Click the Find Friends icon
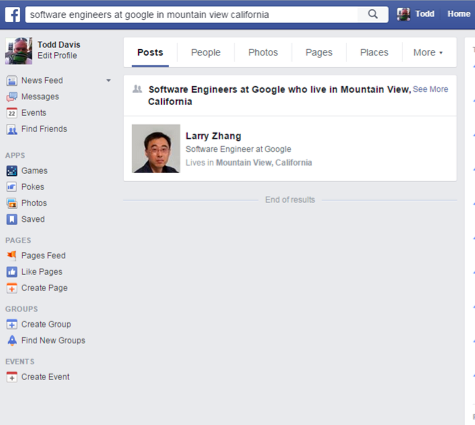This screenshot has width=475, height=425. 12,129
